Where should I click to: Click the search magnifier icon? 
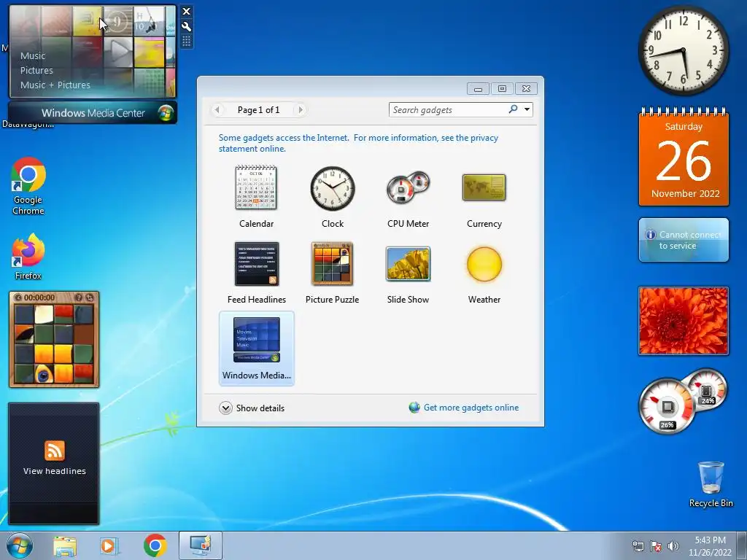click(513, 109)
